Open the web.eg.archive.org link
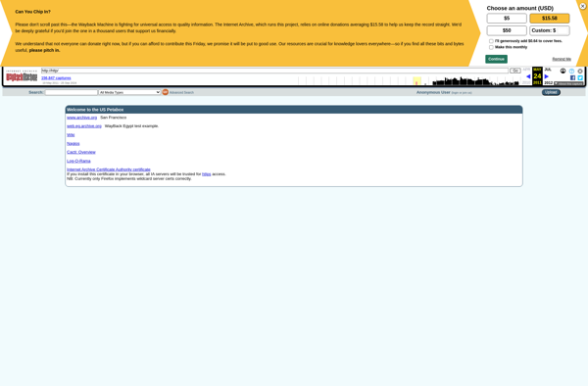The height and width of the screenshot is (386, 588). (84, 126)
